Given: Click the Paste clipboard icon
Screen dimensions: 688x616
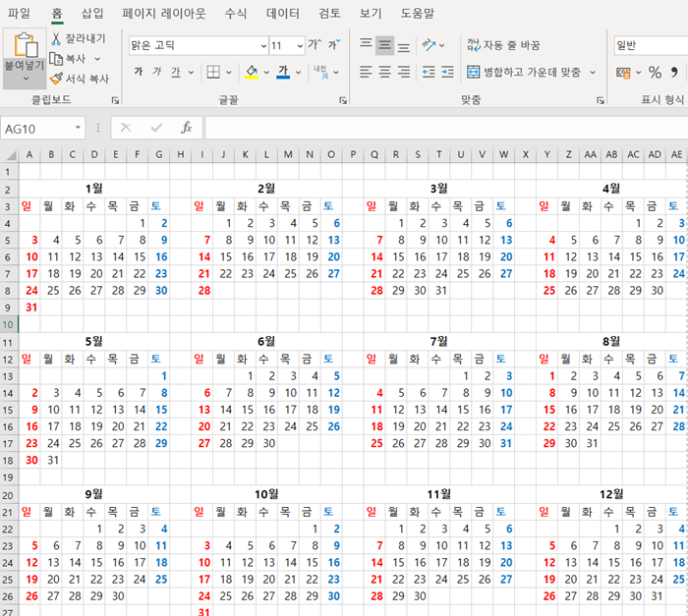Looking at the screenshot, I should (x=25, y=44).
